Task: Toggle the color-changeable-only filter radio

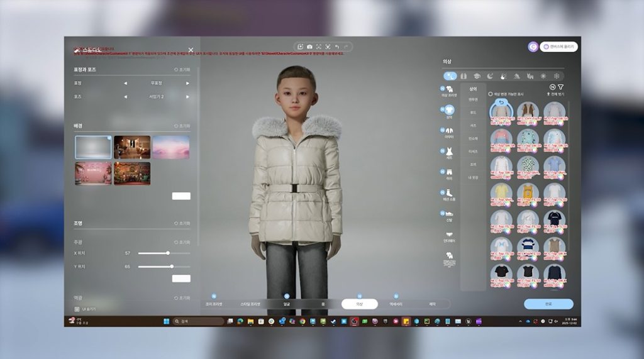Action: click(491, 94)
